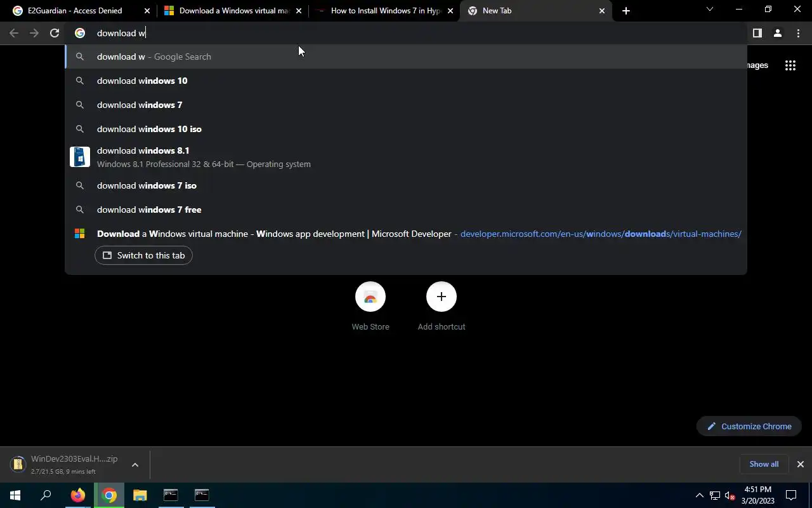Close the New Tab tab
This screenshot has height=508, width=812.
click(602, 11)
